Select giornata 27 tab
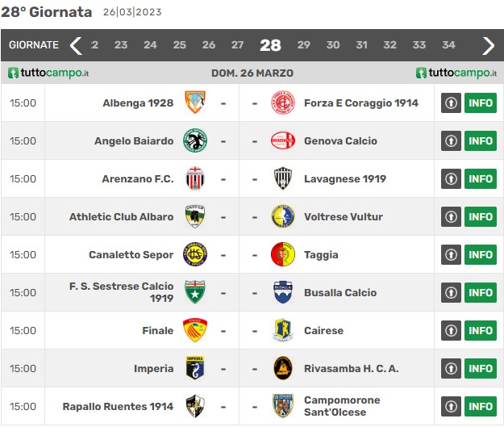 click(x=237, y=44)
